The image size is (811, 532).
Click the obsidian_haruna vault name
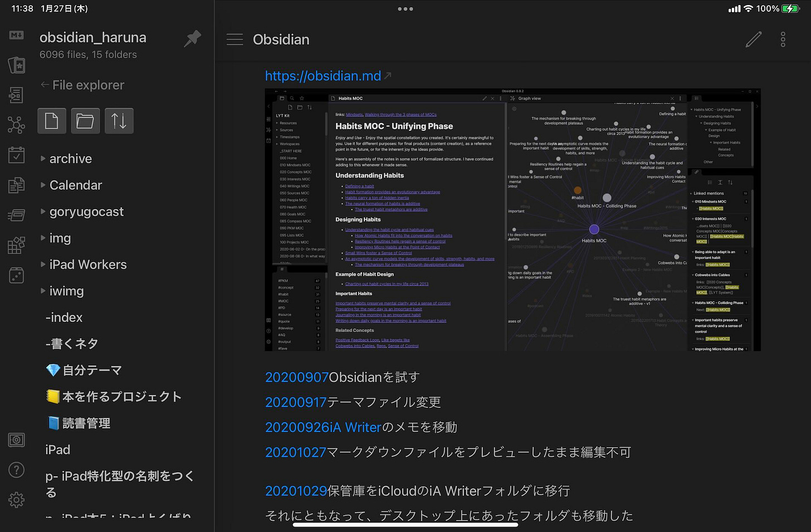click(x=93, y=37)
